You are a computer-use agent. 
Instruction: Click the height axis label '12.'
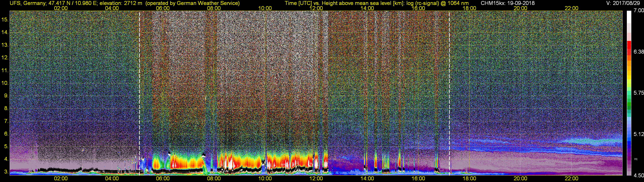pos(5,58)
